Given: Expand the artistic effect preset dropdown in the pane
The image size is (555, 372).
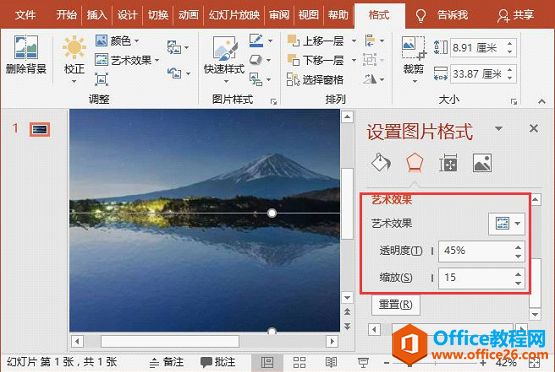Looking at the screenshot, I should coord(506,224).
